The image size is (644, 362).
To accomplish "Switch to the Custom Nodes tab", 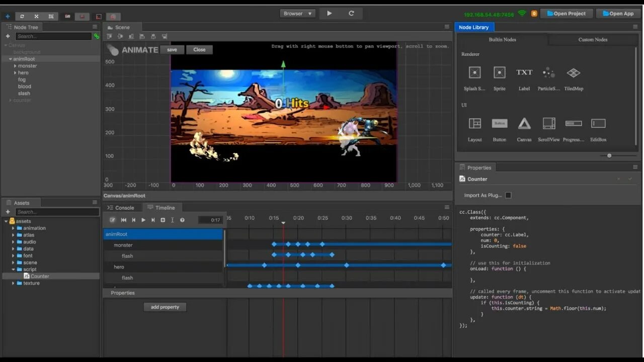I will pos(593,40).
